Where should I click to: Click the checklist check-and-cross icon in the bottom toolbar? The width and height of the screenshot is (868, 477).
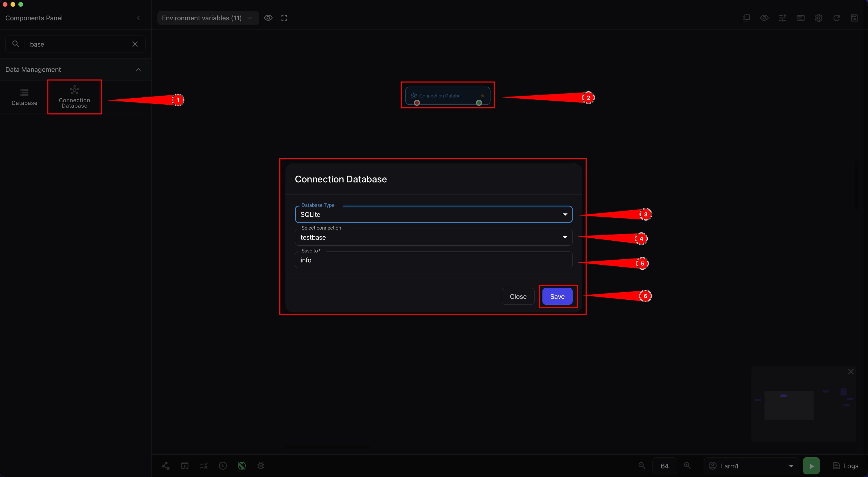click(204, 466)
